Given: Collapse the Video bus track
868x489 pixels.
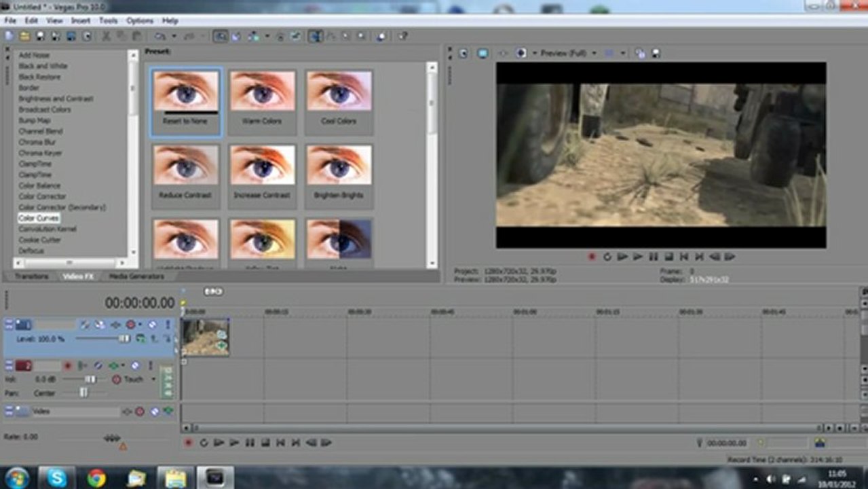Looking at the screenshot, I should [x=9, y=408].
